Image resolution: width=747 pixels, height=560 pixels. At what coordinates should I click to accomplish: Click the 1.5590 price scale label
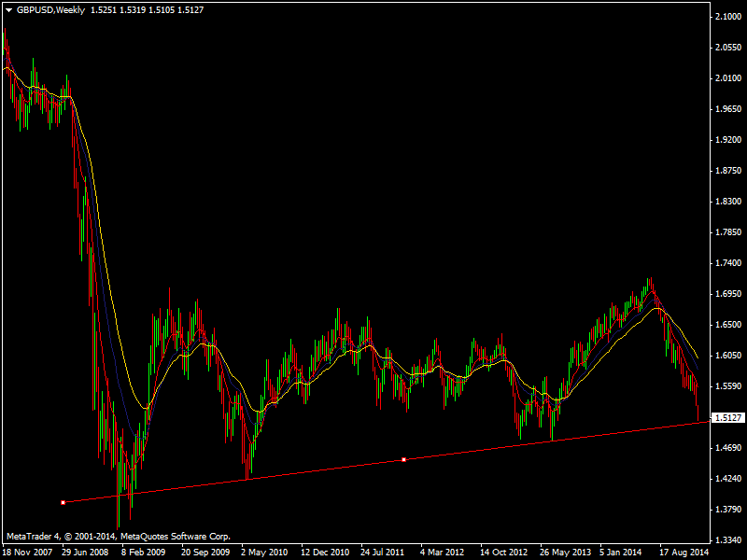point(728,386)
